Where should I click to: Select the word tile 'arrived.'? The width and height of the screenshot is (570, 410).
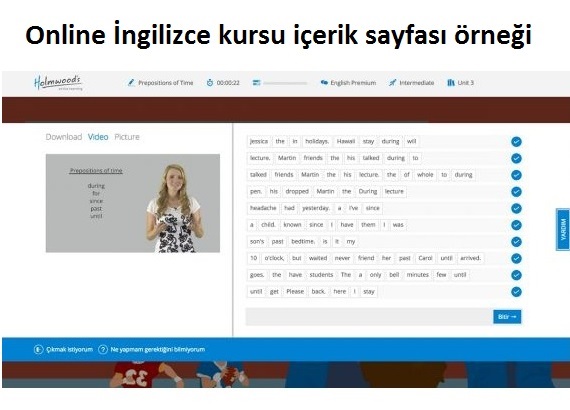click(x=470, y=258)
